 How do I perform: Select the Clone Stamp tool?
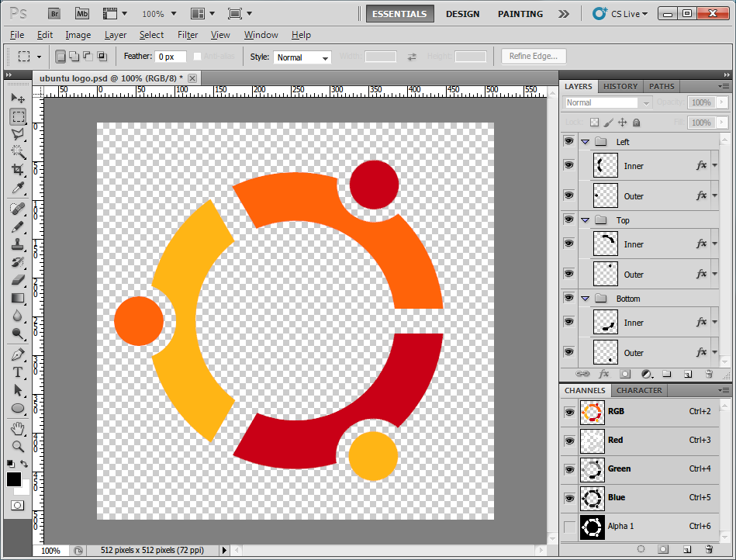(18, 244)
